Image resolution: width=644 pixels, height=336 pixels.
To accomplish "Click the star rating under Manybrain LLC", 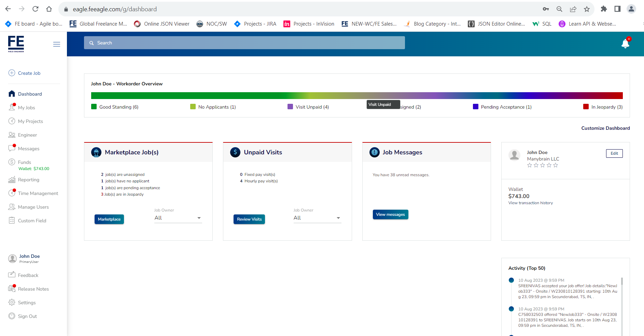I will tap(542, 165).
